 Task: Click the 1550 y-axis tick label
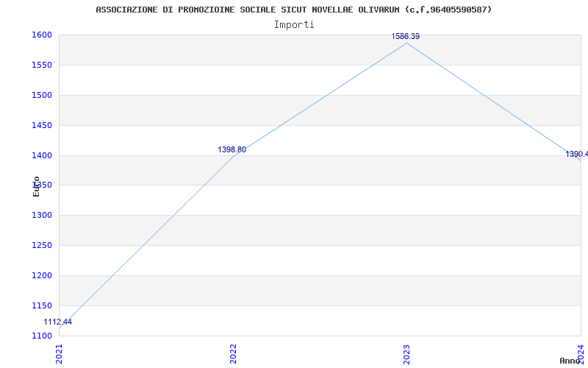pyautogui.click(x=42, y=65)
